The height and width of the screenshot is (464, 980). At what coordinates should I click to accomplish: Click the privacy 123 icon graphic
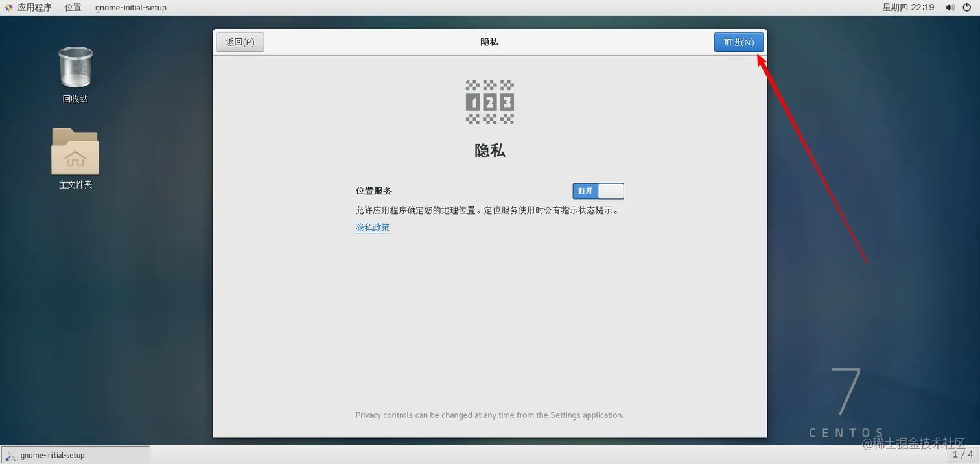pyautogui.click(x=490, y=102)
